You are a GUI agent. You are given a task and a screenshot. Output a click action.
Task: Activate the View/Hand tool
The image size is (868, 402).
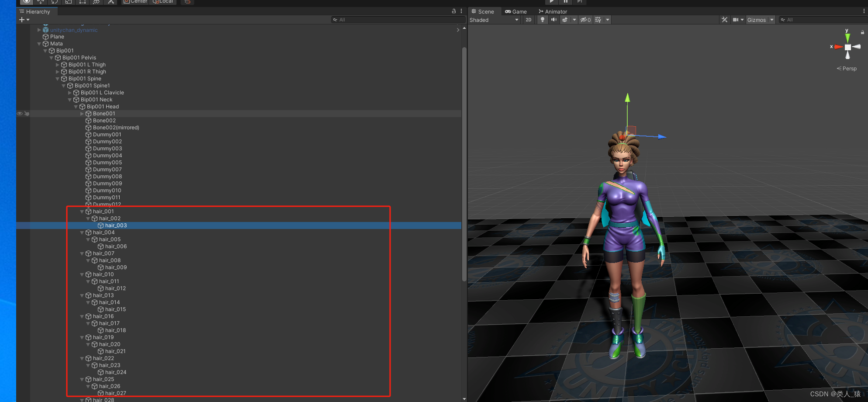pyautogui.click(x=26, y=2)
